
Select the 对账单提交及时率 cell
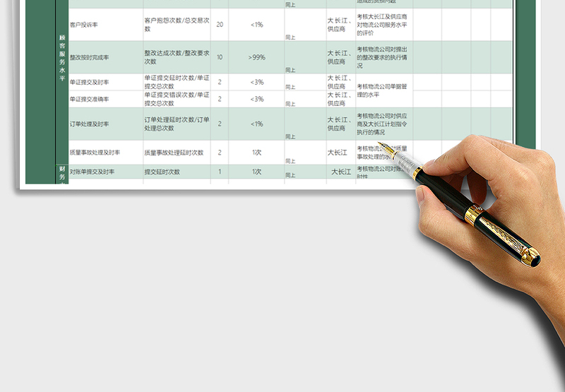click(99, 172)
